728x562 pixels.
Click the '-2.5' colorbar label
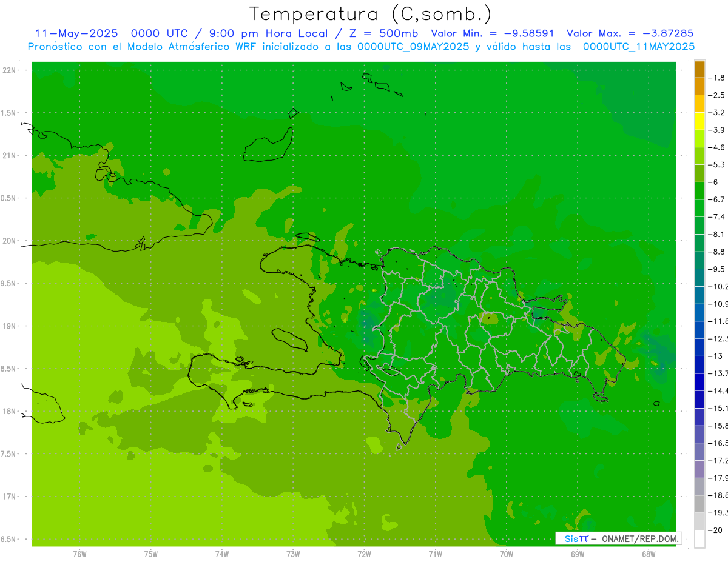click(x=717, y=95)
